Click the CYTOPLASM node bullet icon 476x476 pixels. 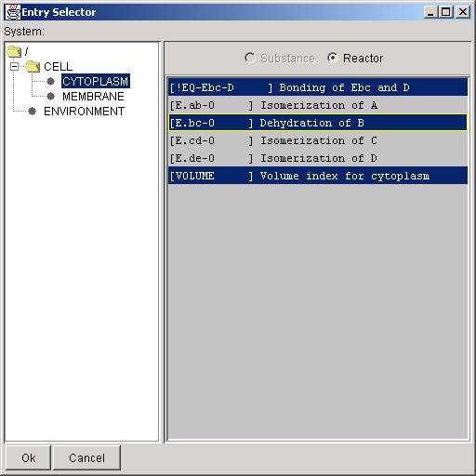point(50,82)
